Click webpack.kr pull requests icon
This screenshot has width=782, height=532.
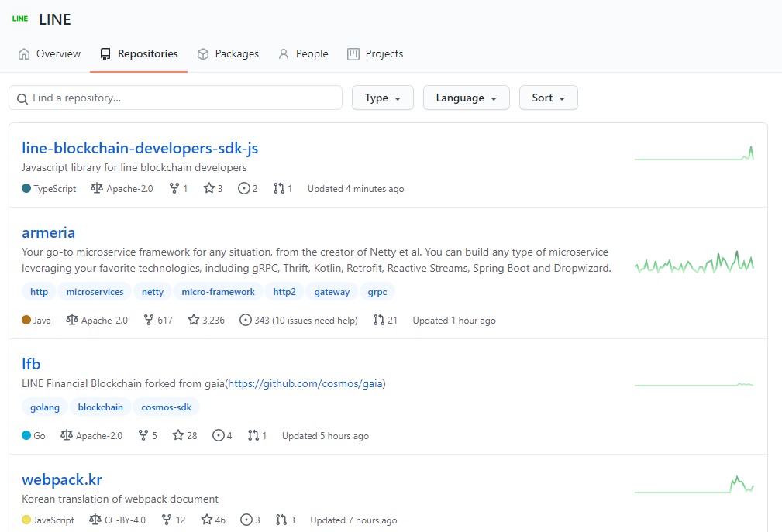coord(281,520)
